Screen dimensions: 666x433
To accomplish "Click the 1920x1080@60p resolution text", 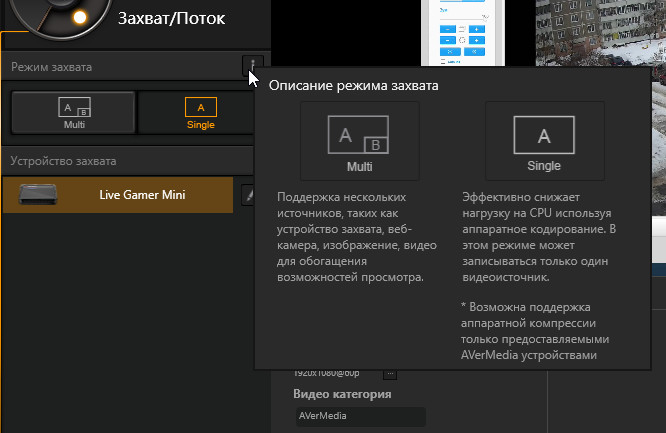I will pos(326,373).
